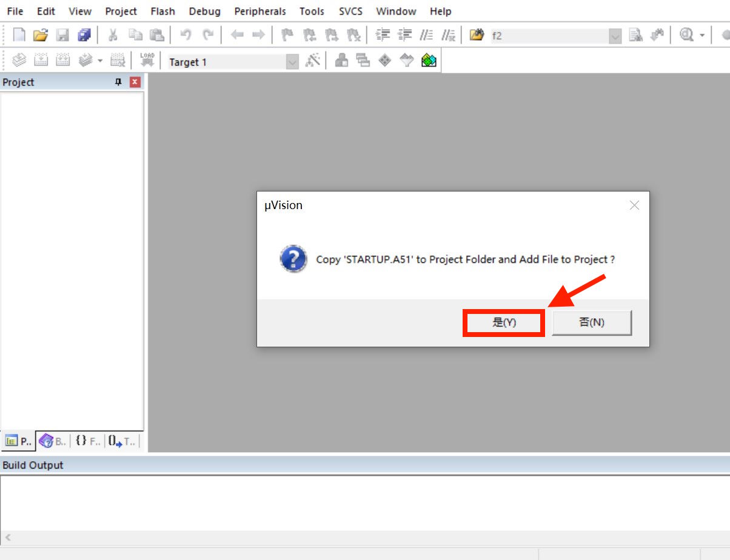Open the batch build dropdown arrow
Viewport: 730px width, 560px height.
[100, 61]
